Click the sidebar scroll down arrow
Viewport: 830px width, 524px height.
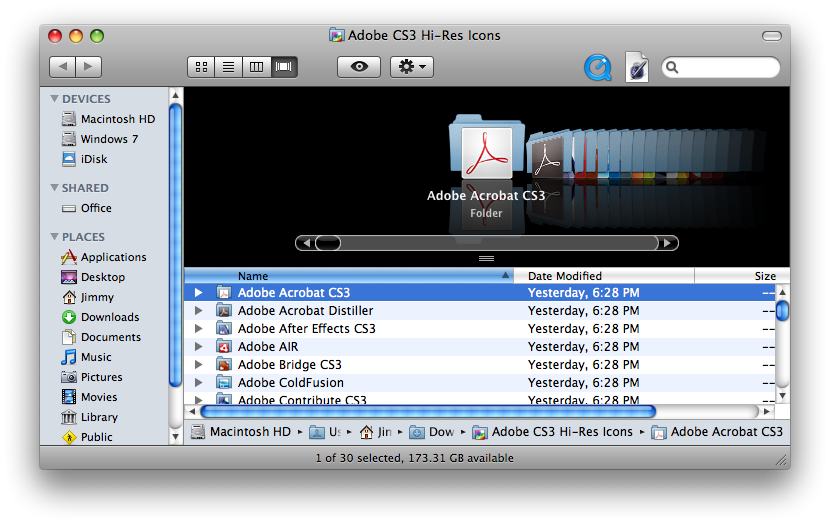[176, 437]
